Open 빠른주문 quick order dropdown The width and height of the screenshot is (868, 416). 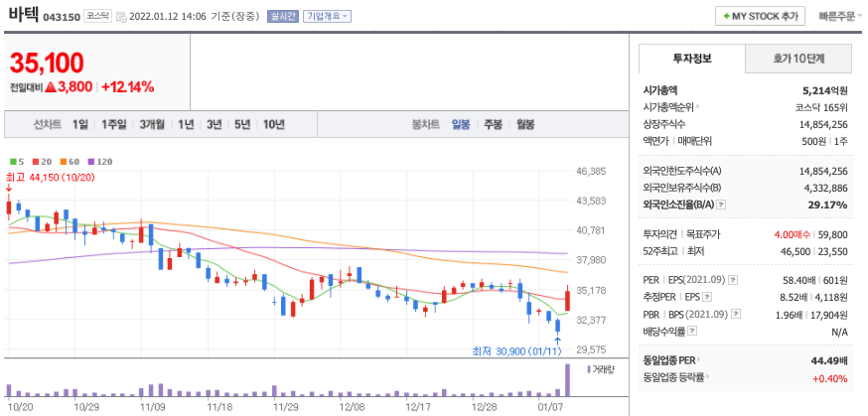click(x=840, y=16)
